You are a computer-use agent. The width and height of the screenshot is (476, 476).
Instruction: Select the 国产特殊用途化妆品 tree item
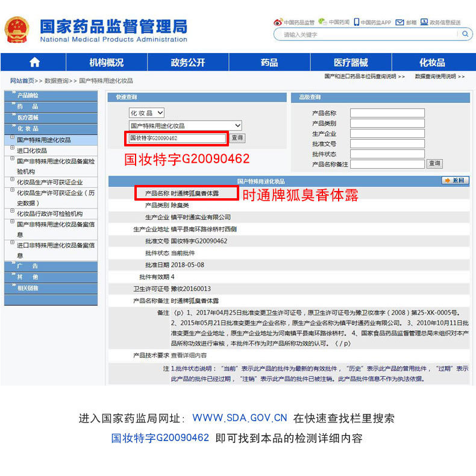(44, 140)
